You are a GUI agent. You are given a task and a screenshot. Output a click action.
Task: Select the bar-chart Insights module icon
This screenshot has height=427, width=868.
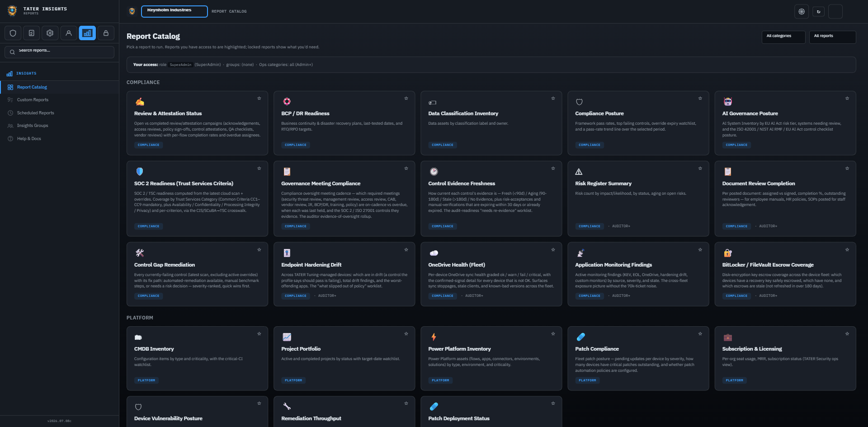coord(87,33)
